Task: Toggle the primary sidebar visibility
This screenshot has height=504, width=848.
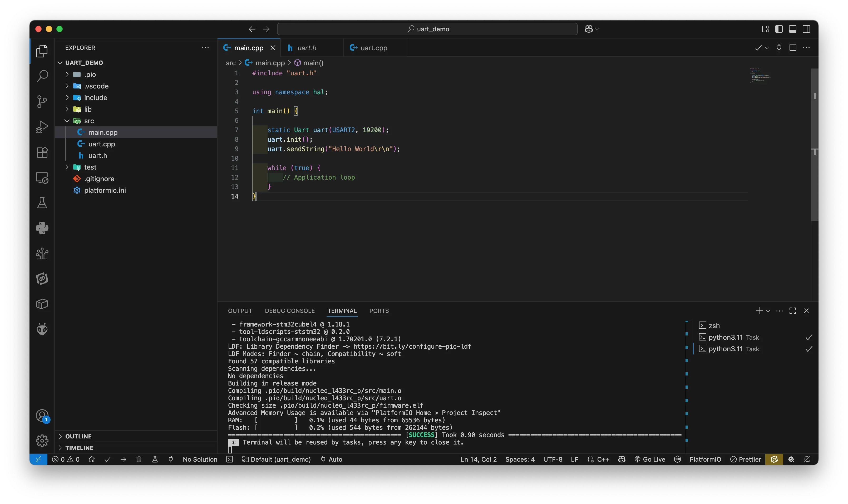Action: 779,29
